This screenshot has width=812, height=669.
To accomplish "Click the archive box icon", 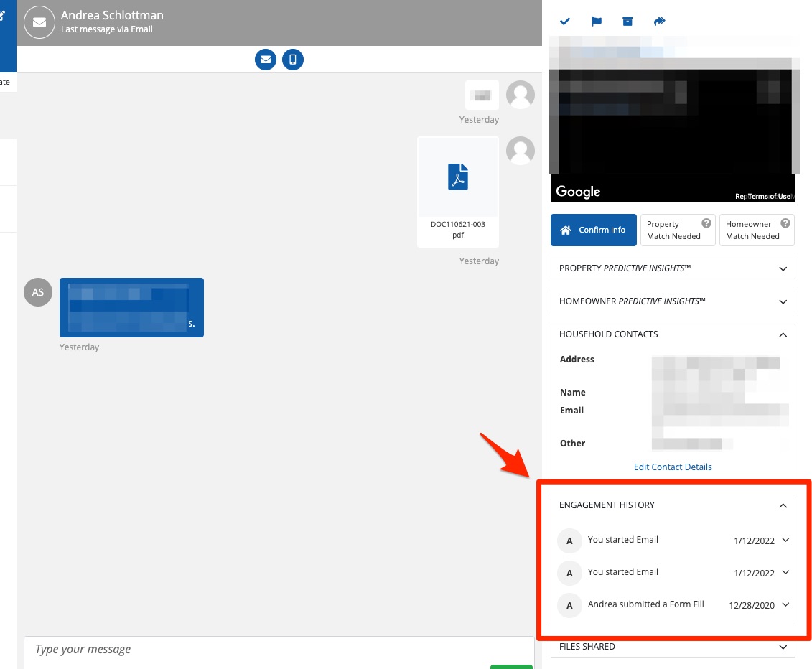I will point(627,22).
